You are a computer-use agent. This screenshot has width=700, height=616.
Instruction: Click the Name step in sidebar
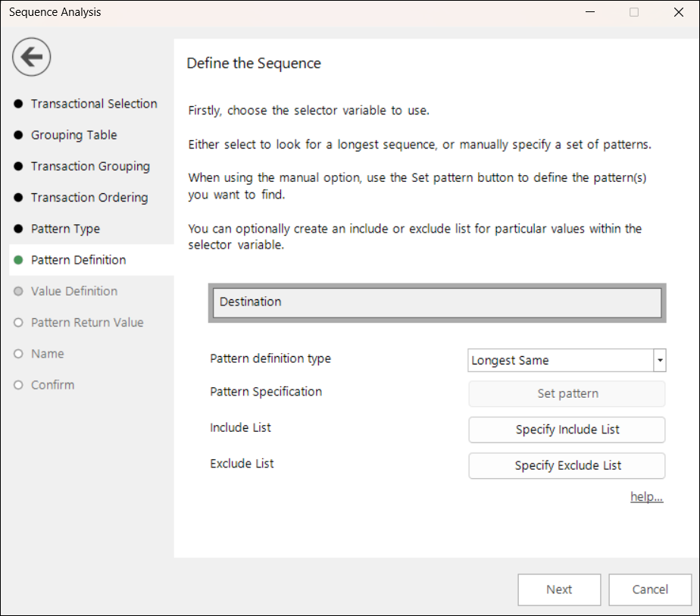pyautogui.click(x=47, y=354)
